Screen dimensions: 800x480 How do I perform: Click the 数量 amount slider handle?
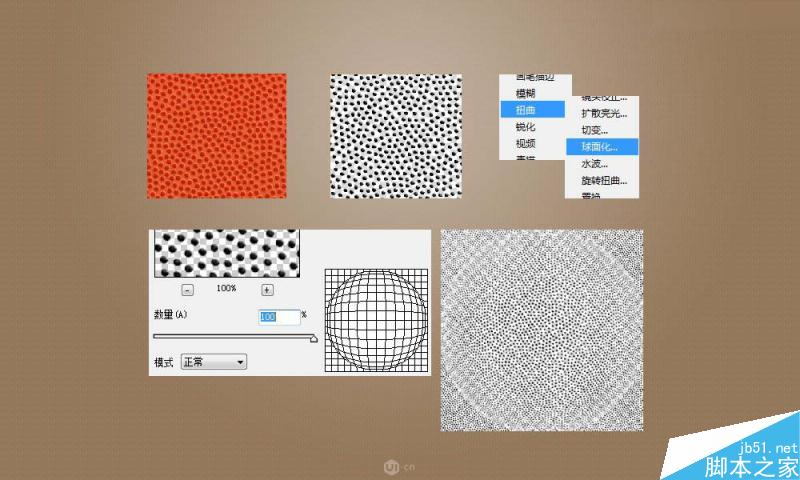point(314,338)
